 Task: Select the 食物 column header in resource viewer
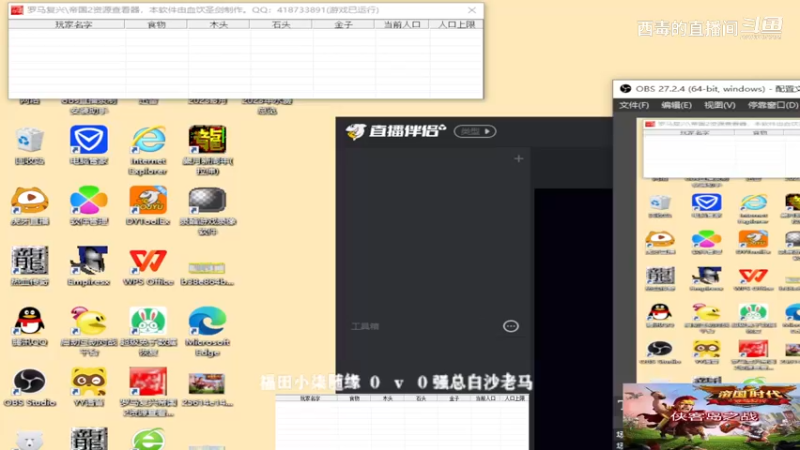point(156,24)
